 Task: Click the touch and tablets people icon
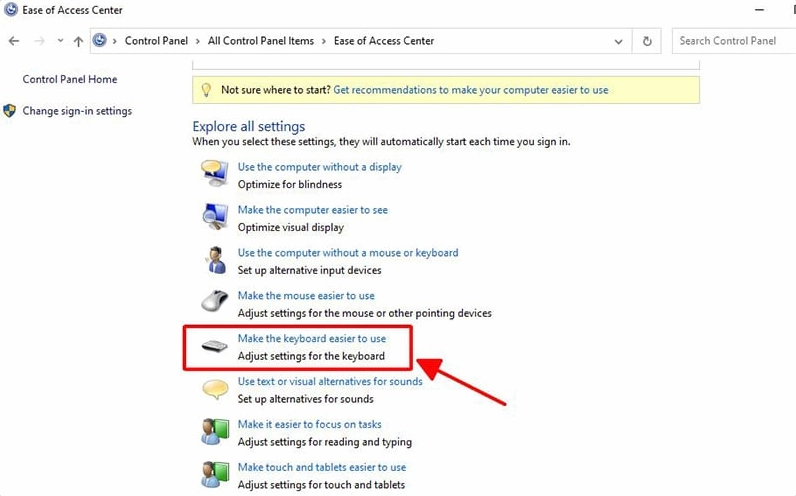(215, 474)
